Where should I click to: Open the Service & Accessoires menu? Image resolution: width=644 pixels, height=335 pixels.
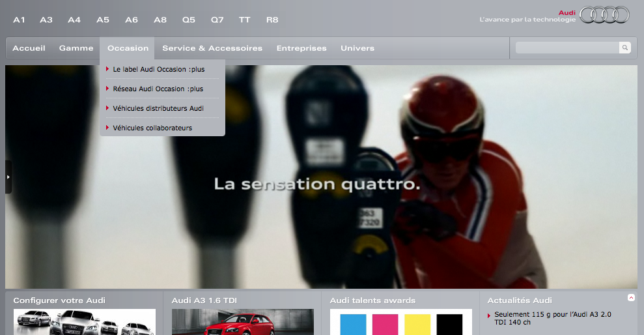(x=212, y=48)
